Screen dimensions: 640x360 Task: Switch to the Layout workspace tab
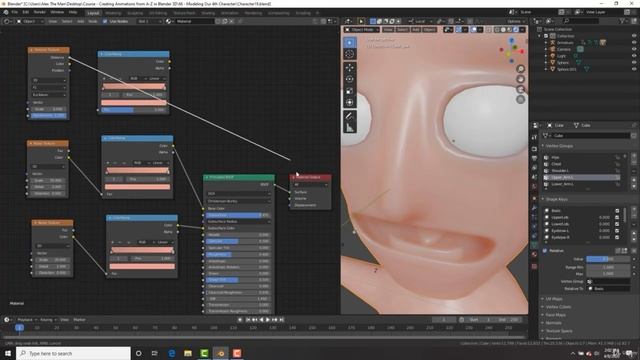93,13
